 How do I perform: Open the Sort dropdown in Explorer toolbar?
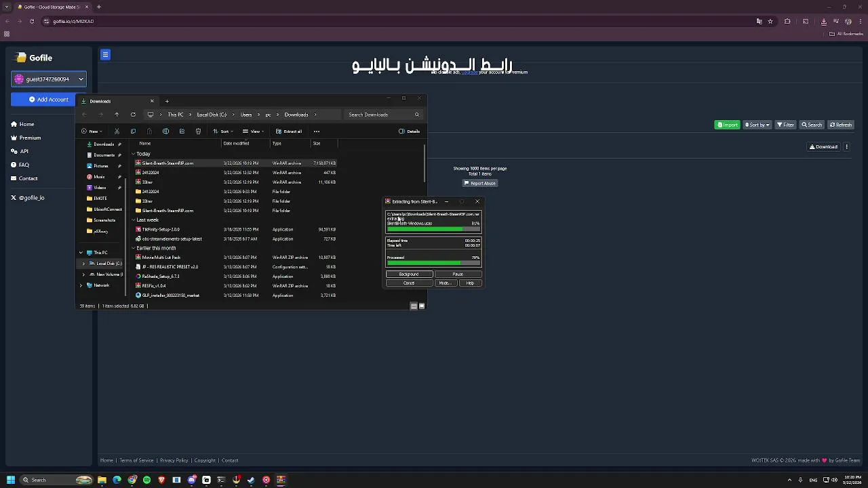pos(222,131)
